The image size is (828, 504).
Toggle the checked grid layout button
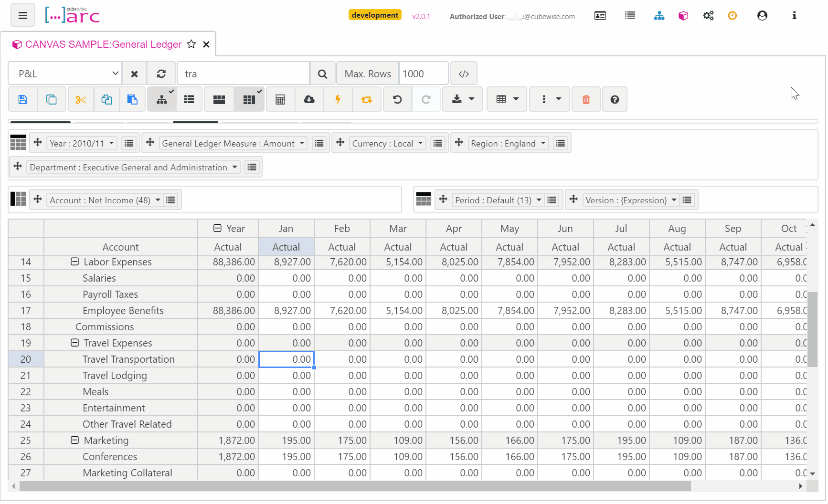click(249, 99)
